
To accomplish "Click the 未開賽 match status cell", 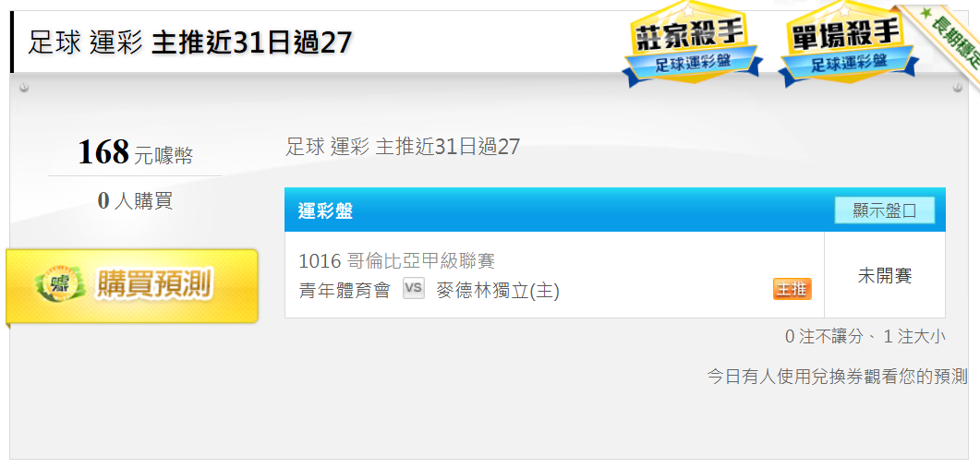I will click(885, 275).
